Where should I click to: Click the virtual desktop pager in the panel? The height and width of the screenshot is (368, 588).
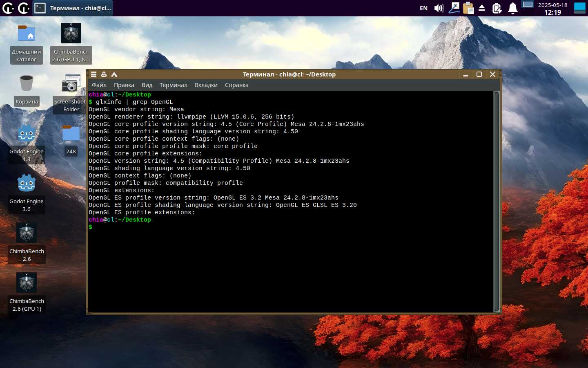point(528,4)
